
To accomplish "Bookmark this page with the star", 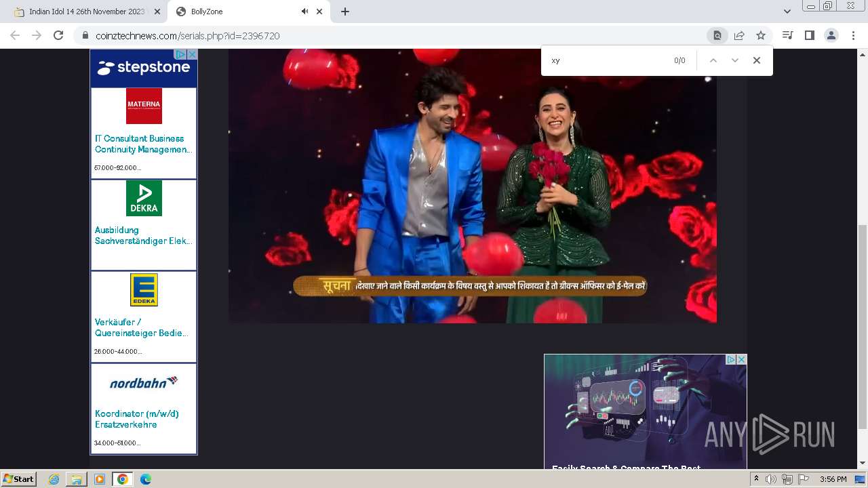I will click(761, 35).
